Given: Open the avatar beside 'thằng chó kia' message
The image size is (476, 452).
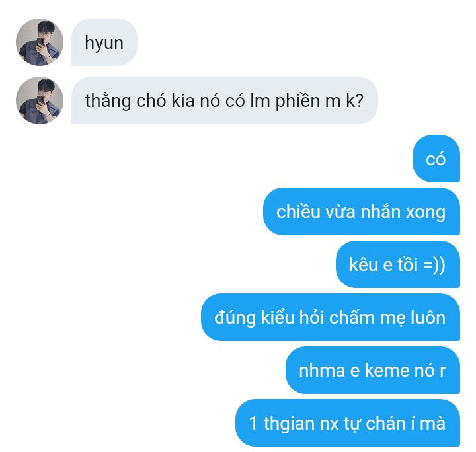Looking at the screenshot, I should 40,100.
